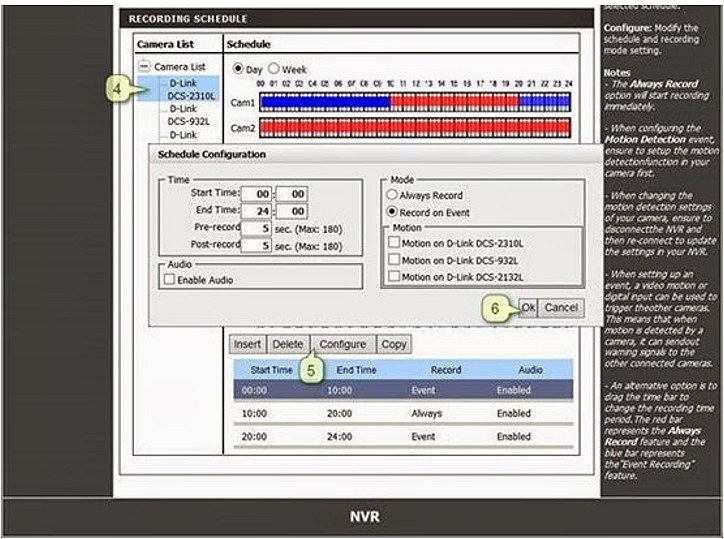Screen dimensions: 724x539
Task: Click the Pre-record seconds field
Action: (256, 229)
